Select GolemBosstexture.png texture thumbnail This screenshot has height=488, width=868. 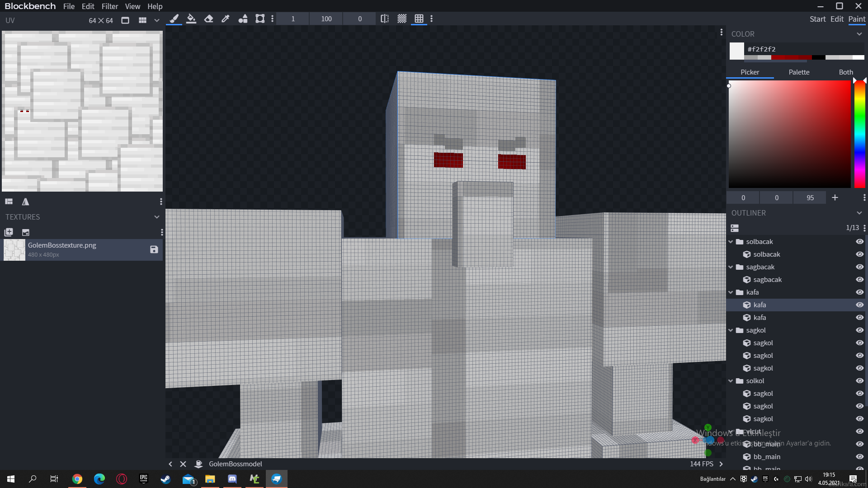click(14, 250)
